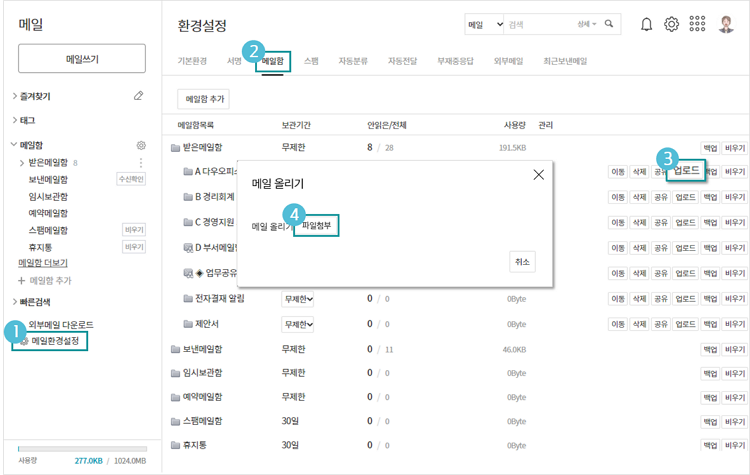Open the notifications bell icon
Screen dimensions: 750x475
(647, 24)
